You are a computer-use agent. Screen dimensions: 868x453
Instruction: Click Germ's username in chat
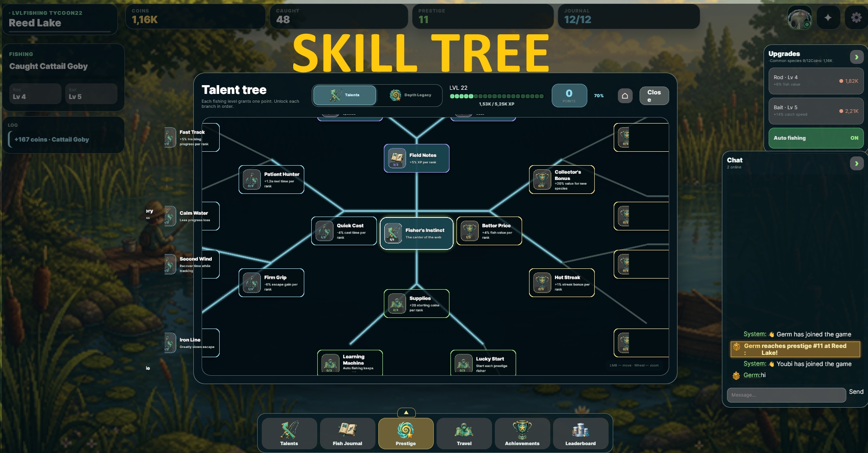751,375
